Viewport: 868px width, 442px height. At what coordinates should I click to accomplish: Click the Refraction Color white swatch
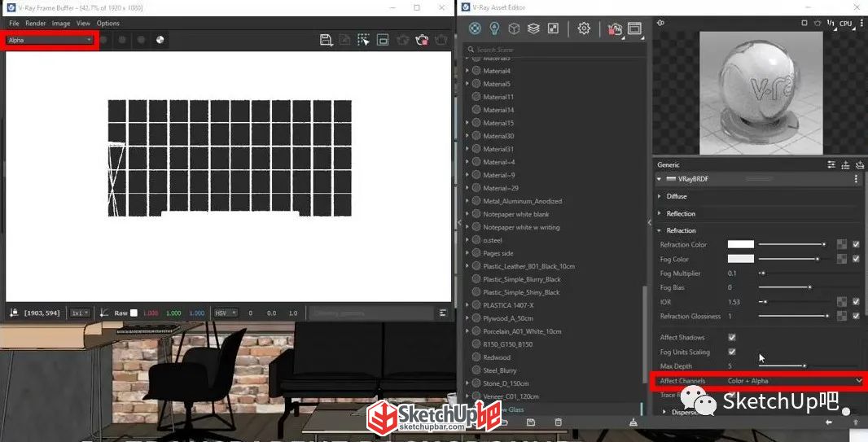pyautogui.click(x=741, y=244)
